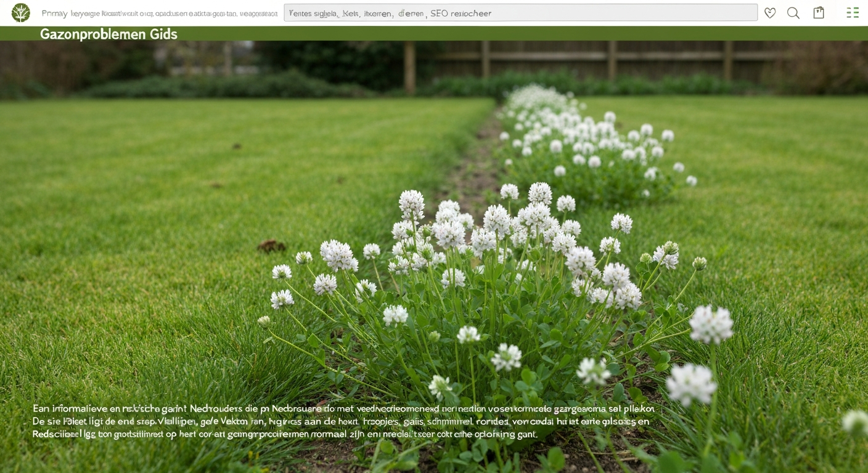Click the last line of description text

coord(285,434)
